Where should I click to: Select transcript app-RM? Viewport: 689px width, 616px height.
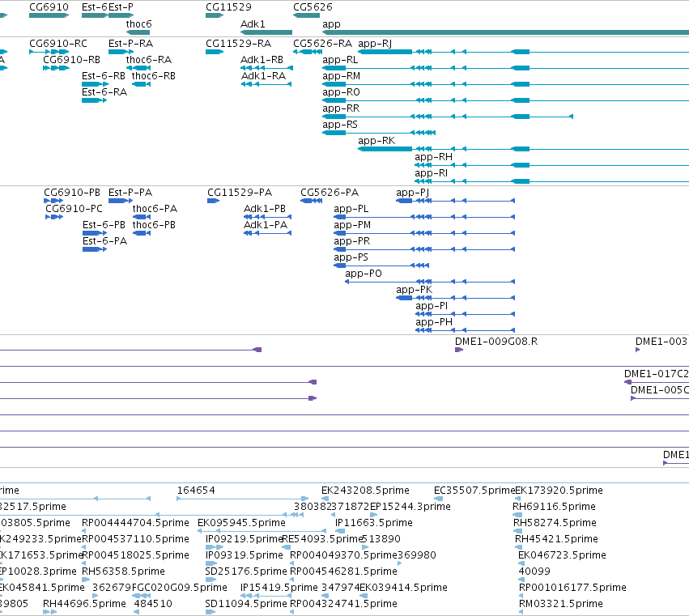pyautogui.click(x=505, y=84)
